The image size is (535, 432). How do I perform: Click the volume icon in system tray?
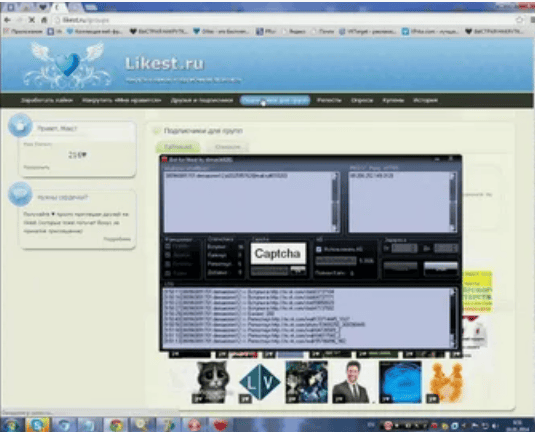(495, 426)
